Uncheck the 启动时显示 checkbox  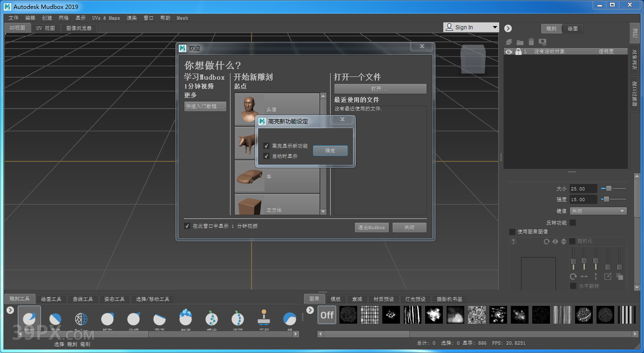tap(266, 156)
